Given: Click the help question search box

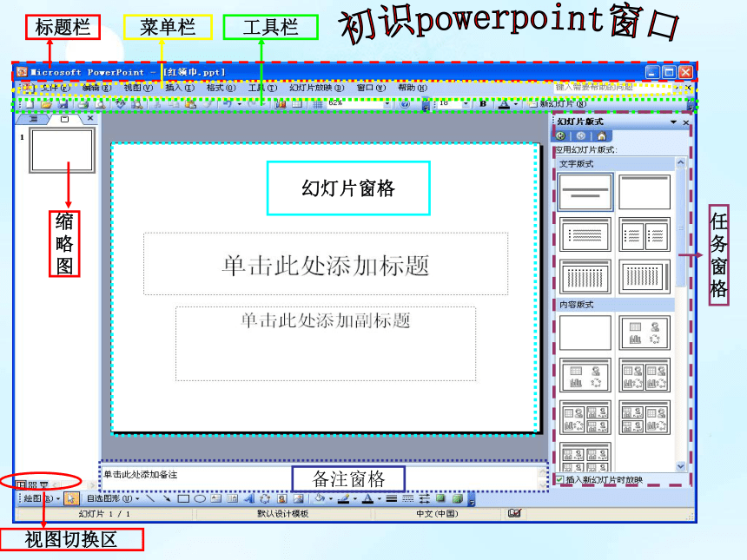Looking at the screenshot, I should click(613, 87).
